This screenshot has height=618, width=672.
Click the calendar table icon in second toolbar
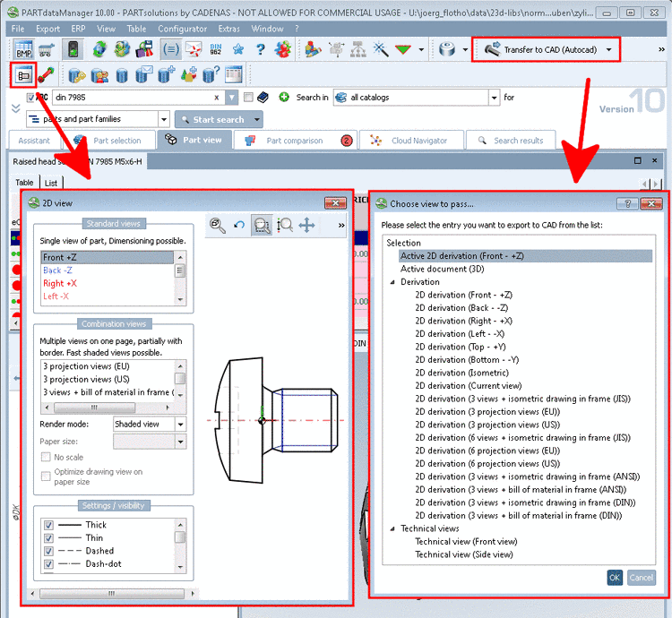(234, 74)
